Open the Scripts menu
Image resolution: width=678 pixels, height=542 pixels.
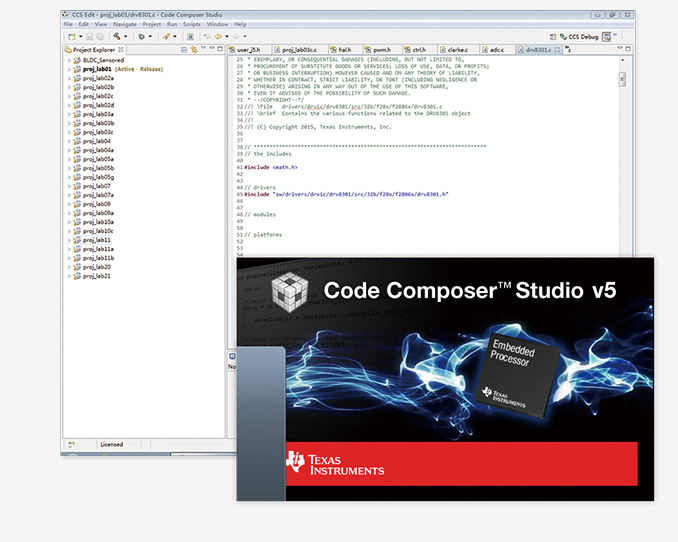(x=192, y=24)
